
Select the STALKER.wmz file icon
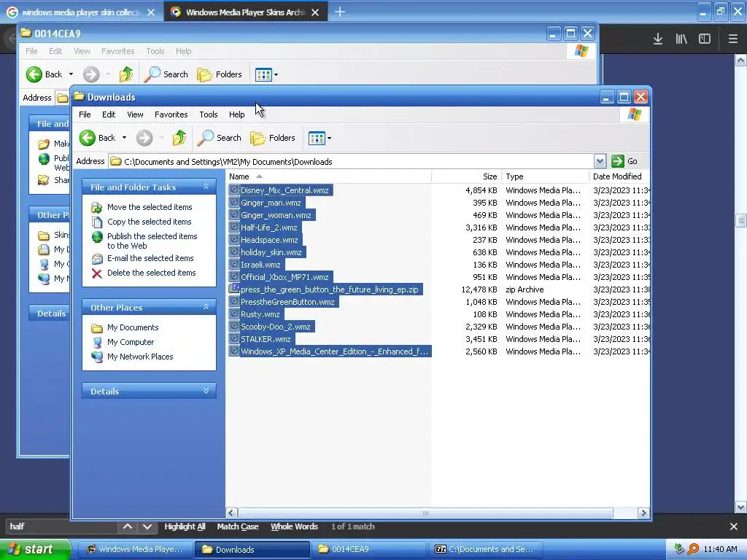click(x=234, y=338)
